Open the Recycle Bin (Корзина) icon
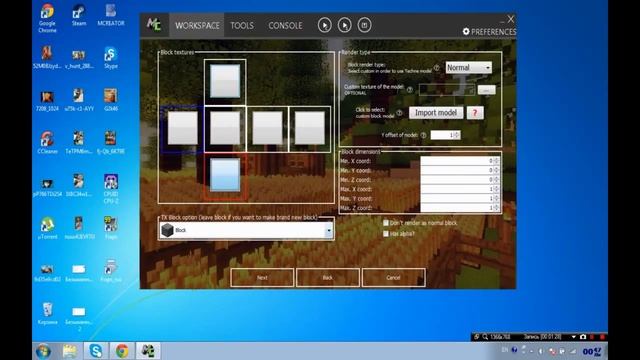 pyautogui.click(x=47, y=313)
